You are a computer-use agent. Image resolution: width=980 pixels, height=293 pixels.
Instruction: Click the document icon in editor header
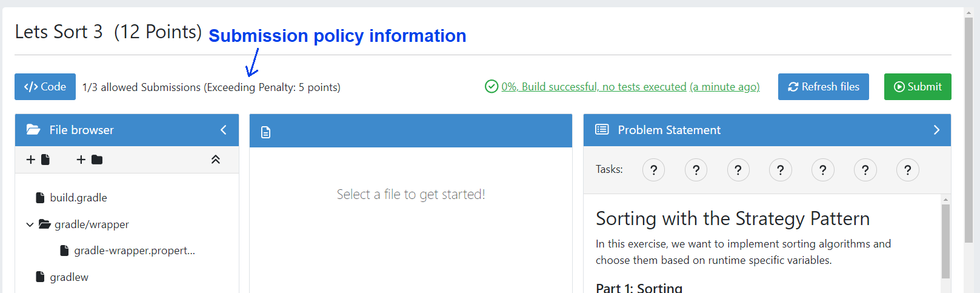265,132
